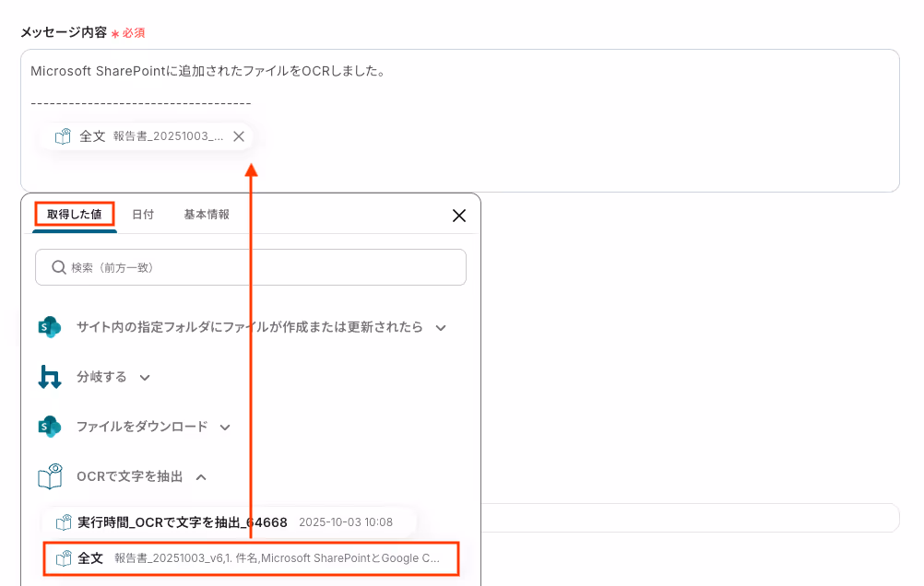Viewport: 924px width, 586px height.
Task: Click the OCR book icon beside OCRで文字を抽出
Action: pyautogui.click(x=50, y=476)
